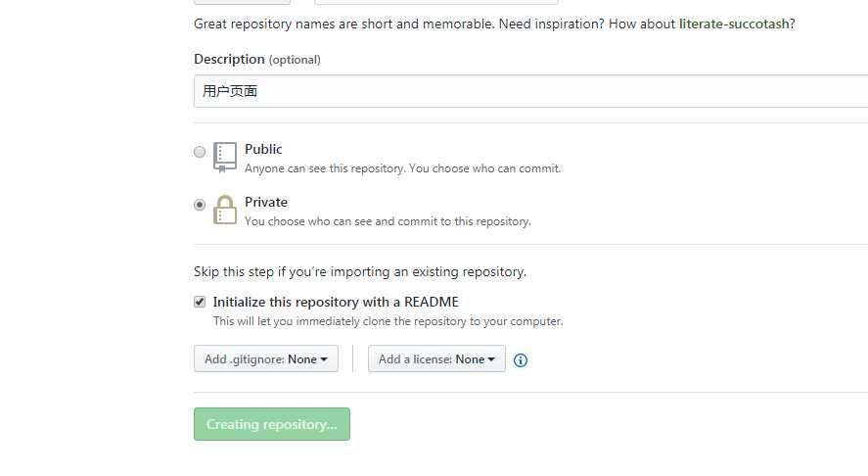Click the caret arrow beside license None
Image resolution: width=868 pixels, height=476 pixels.
tap(491, 359)
